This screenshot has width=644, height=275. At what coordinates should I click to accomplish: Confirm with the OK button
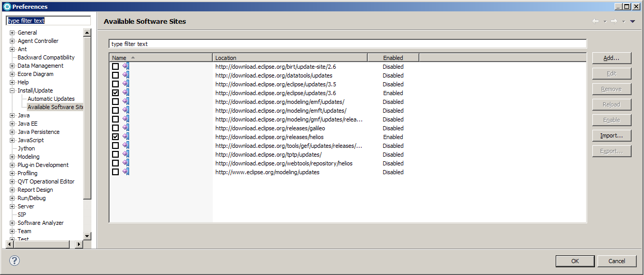point(575,261)
